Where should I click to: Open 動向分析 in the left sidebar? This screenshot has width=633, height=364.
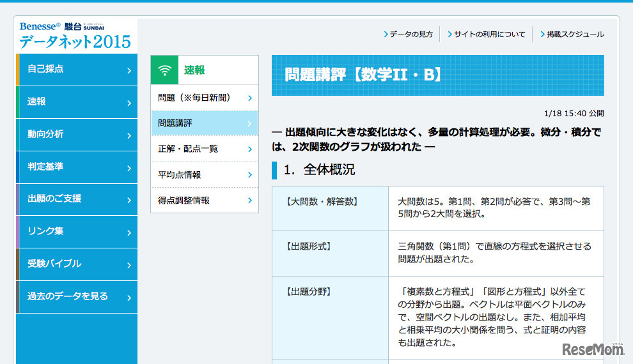tap(77, 135)
